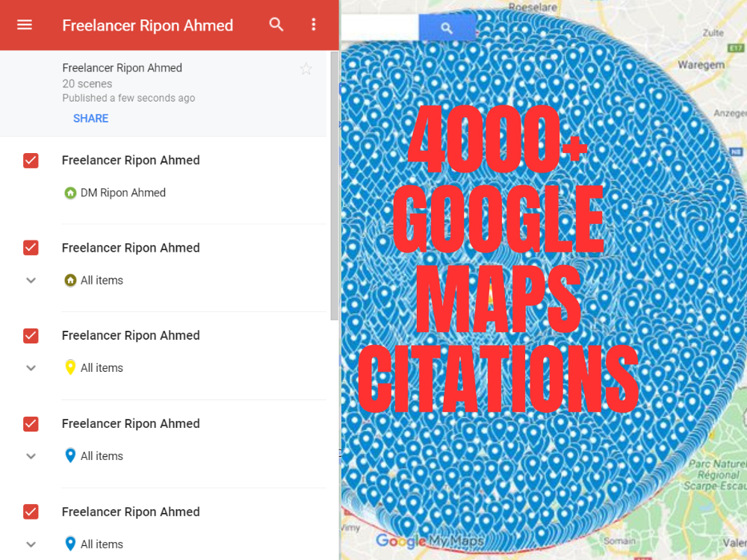Viewport: 747px width, 560px height.
Task: Uncheck the fourth Freelancer Ripon Ahmed layer checkbox
Action: tap(31, 424)
